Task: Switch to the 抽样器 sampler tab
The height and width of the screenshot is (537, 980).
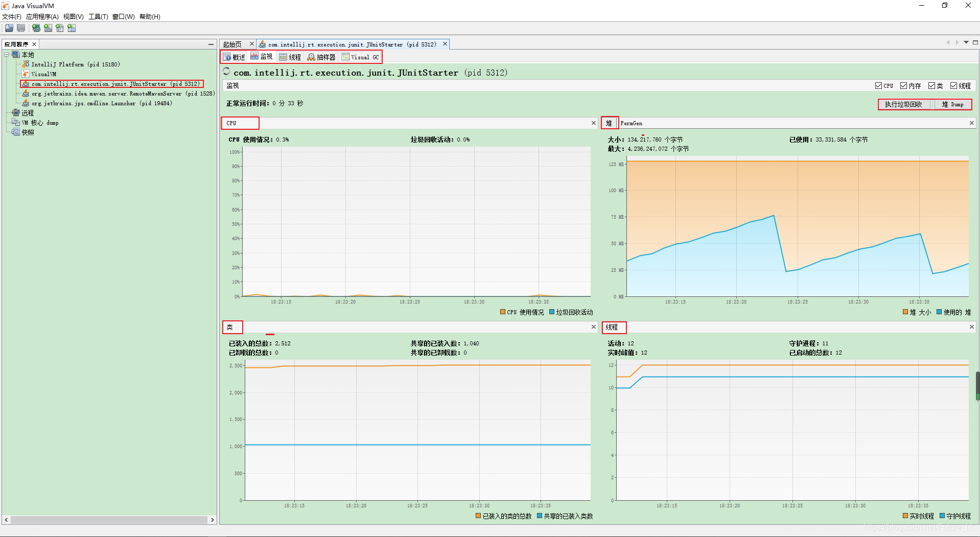Action: pos(321,57)
